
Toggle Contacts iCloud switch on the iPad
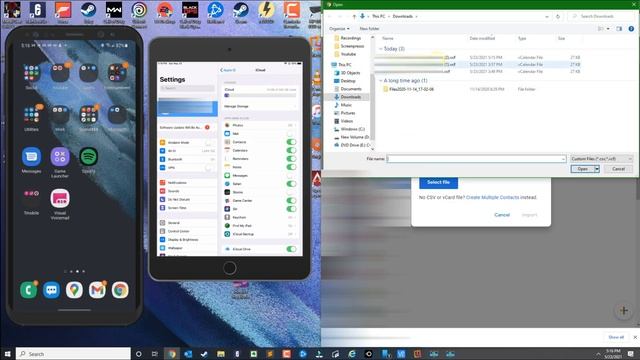pos(291,142)
